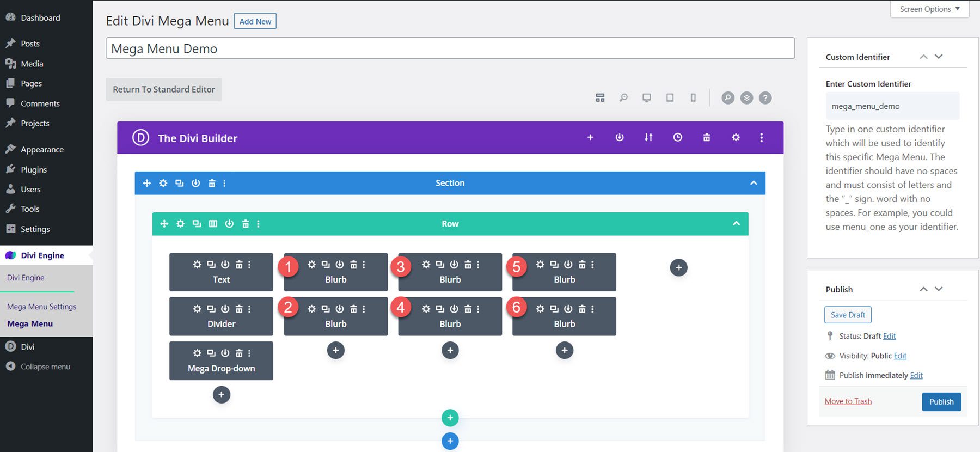Move Custom Identifier panel down arrow

pos(939,57)
